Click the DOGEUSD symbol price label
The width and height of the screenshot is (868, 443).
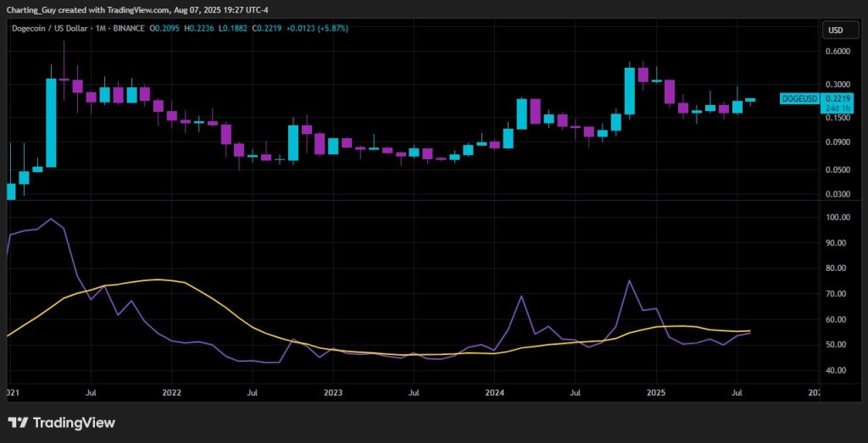coord(799,99)
